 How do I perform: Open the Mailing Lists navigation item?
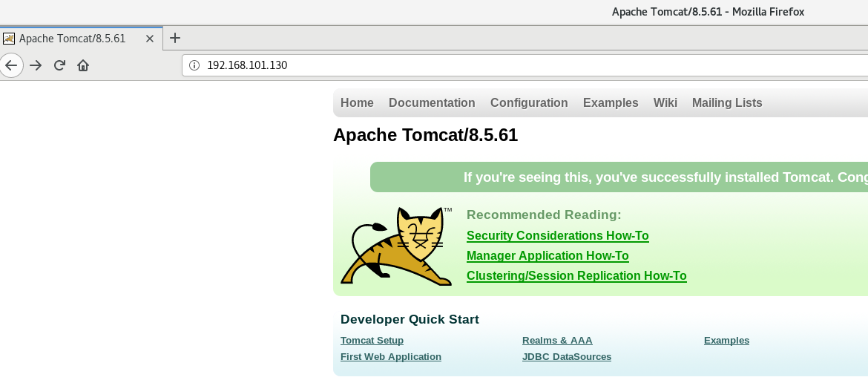[x=727, y=103]
